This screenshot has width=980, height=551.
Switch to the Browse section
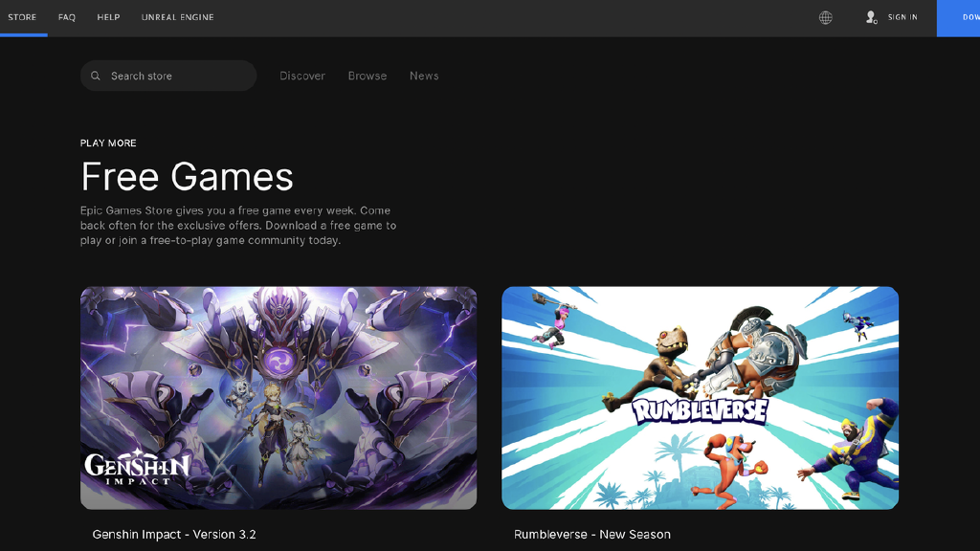(x=367, y=76)
